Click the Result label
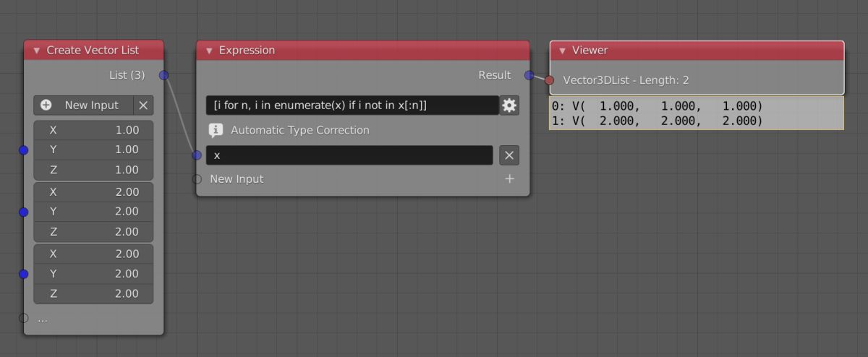 [x=495, y=75]
